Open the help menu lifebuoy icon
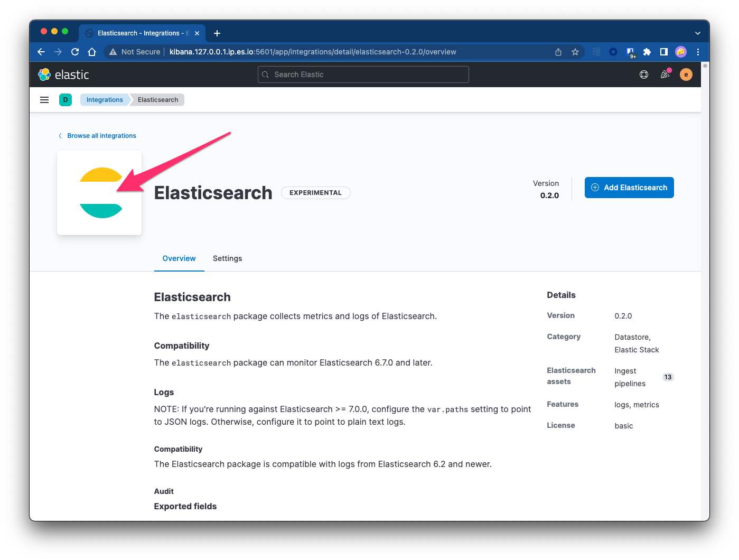 click(x=644, y=74)
